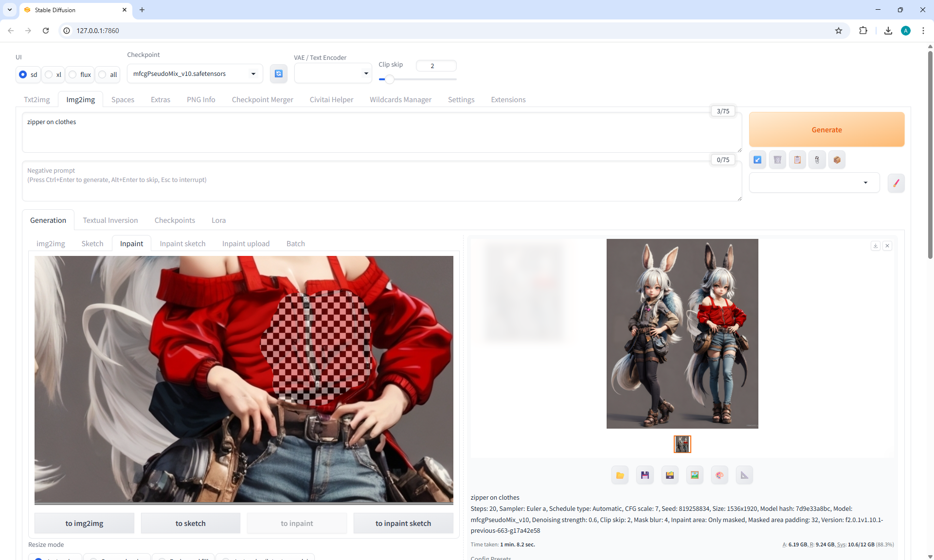Click the trash icon to clear prompt
The image size is (934, 560).
(777, 160)
